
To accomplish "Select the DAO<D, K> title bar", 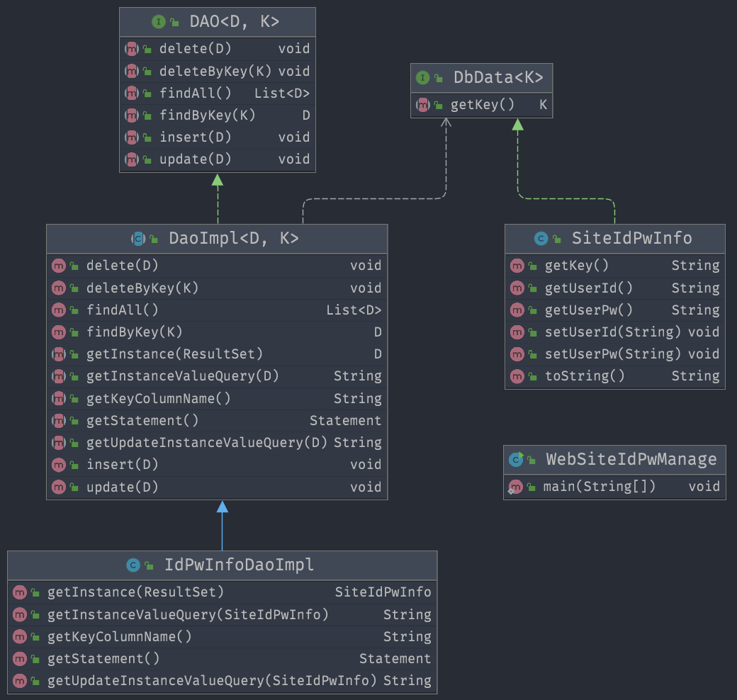I will [218, 22].
